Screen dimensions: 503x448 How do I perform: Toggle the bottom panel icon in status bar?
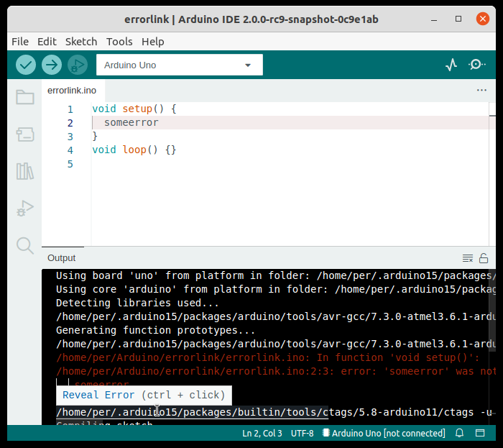[480, 433]
